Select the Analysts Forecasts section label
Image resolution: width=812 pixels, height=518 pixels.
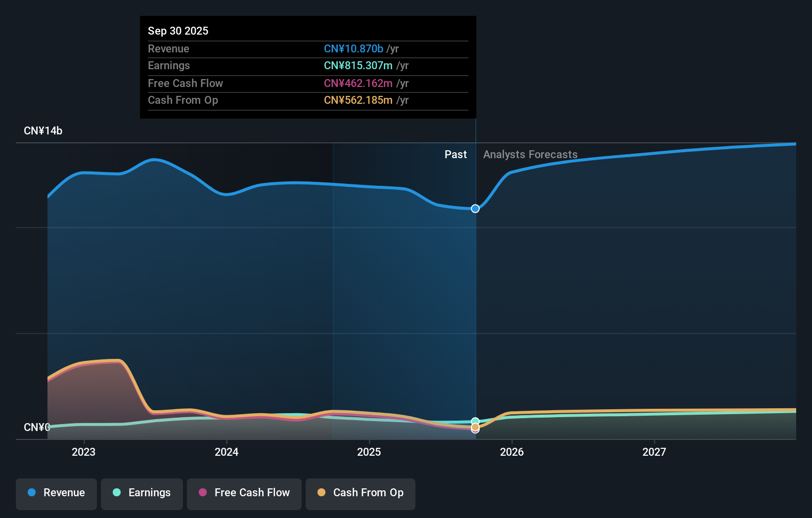click(530, 154)
